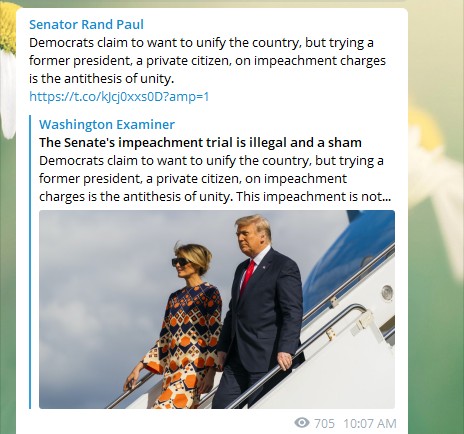This screenshot has width=464, height=434.
Task: Open Senator Rand Paul's sender profile
Action: coord(86,25)
